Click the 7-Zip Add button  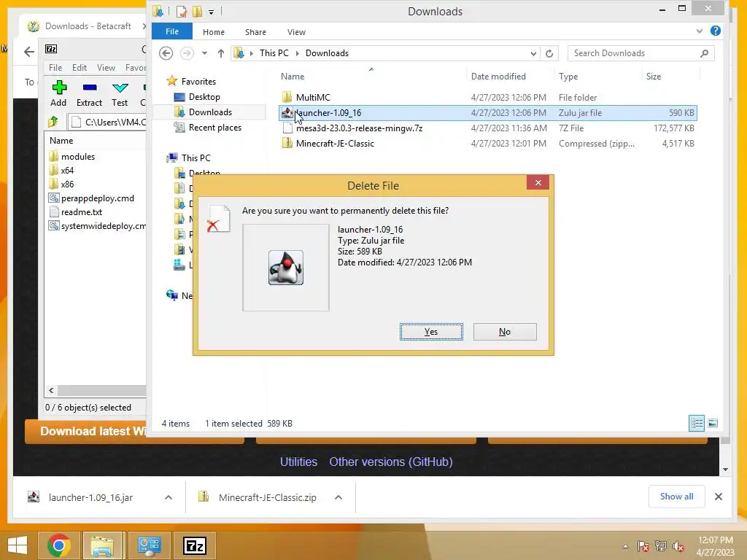click(x=58, y=94)
